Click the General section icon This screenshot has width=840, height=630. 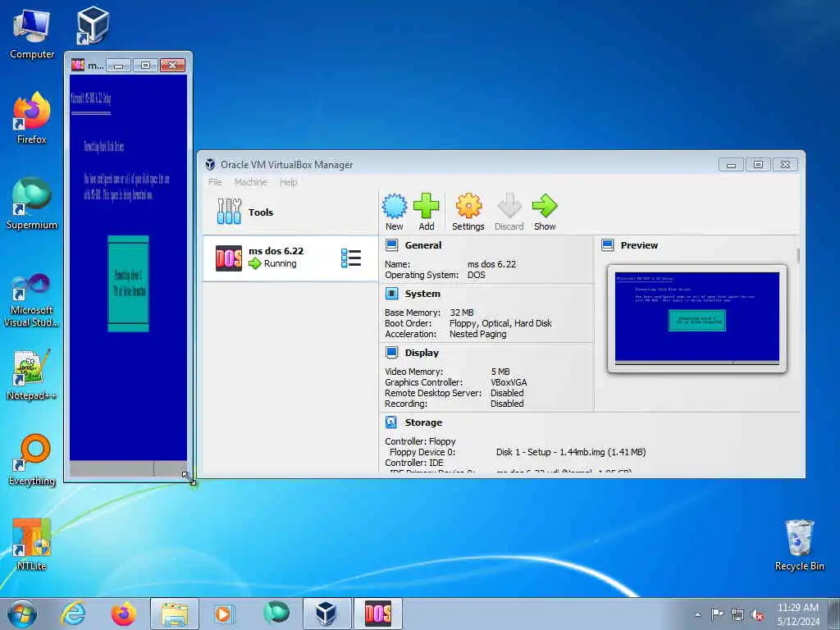[x=391, y=245]
